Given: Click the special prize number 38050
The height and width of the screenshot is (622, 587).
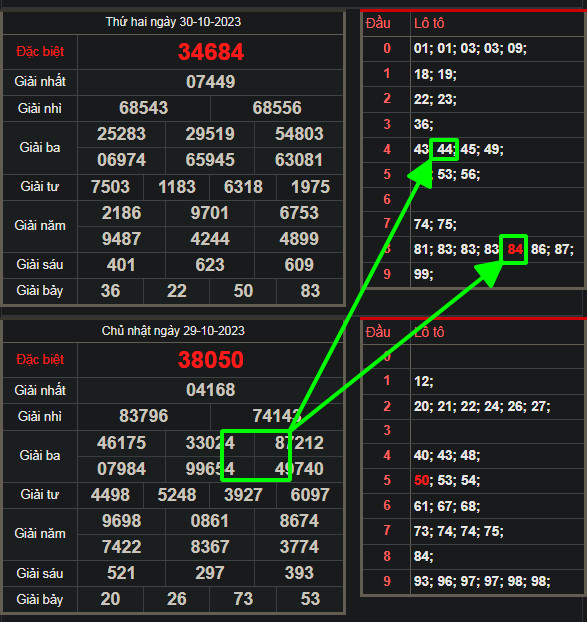Looking at the screenshot, I should click(211, 360).
